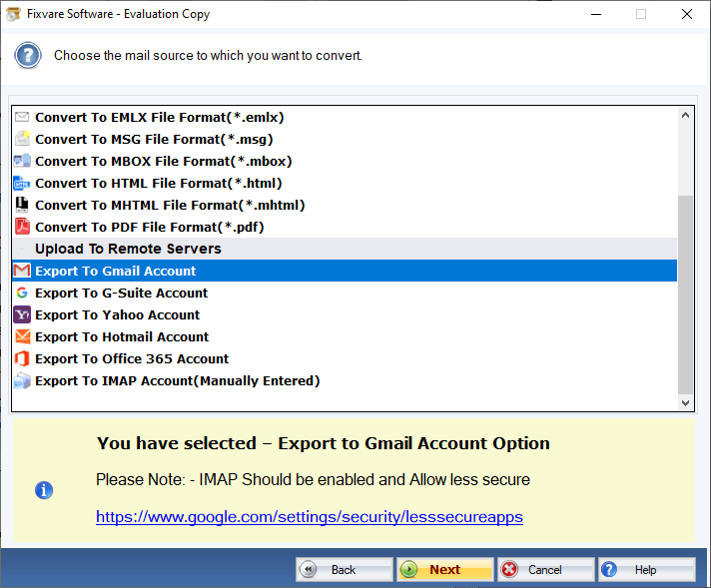This screenshot has height=588, width=711.
Task: Click the HTML file format icon
Action: pyautogui.click(x=22, y=183)
